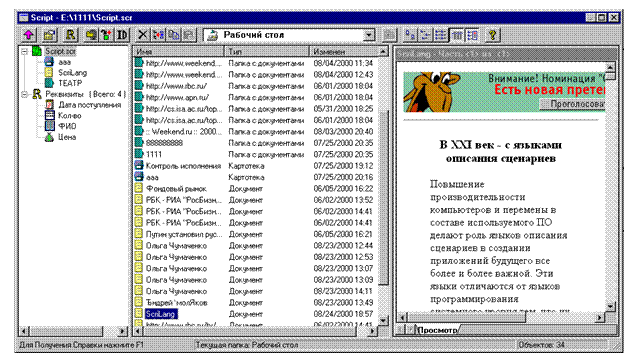
Task: Click the Script.scr root icon in tree
Action: pos(37,51)
